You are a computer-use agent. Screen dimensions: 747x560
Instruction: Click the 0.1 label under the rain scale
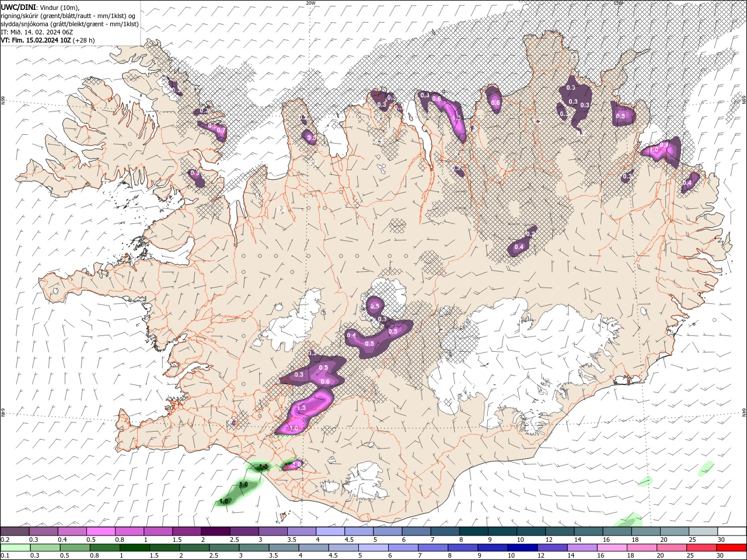tap(5, 556)
